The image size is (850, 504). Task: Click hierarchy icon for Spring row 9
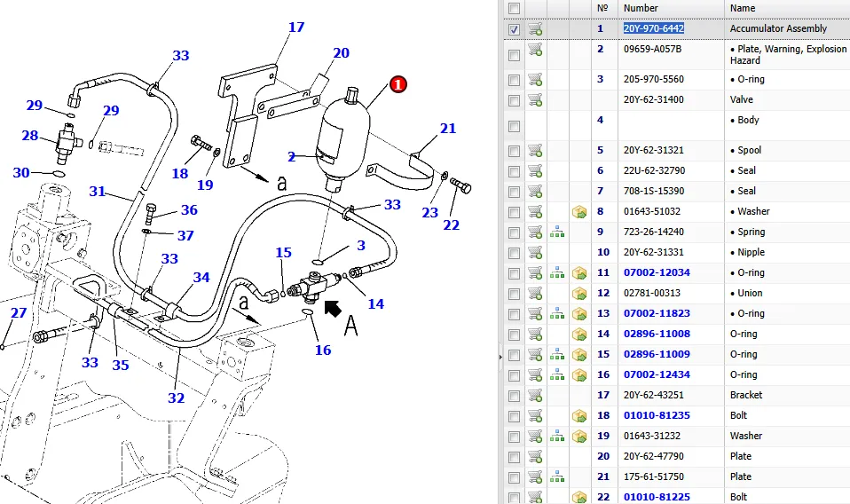click(557, 232)
